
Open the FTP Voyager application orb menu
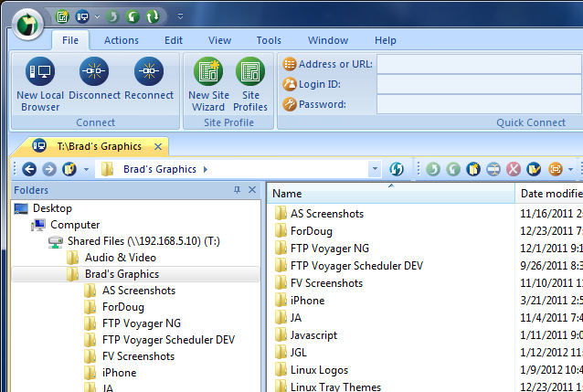[27, 24]
